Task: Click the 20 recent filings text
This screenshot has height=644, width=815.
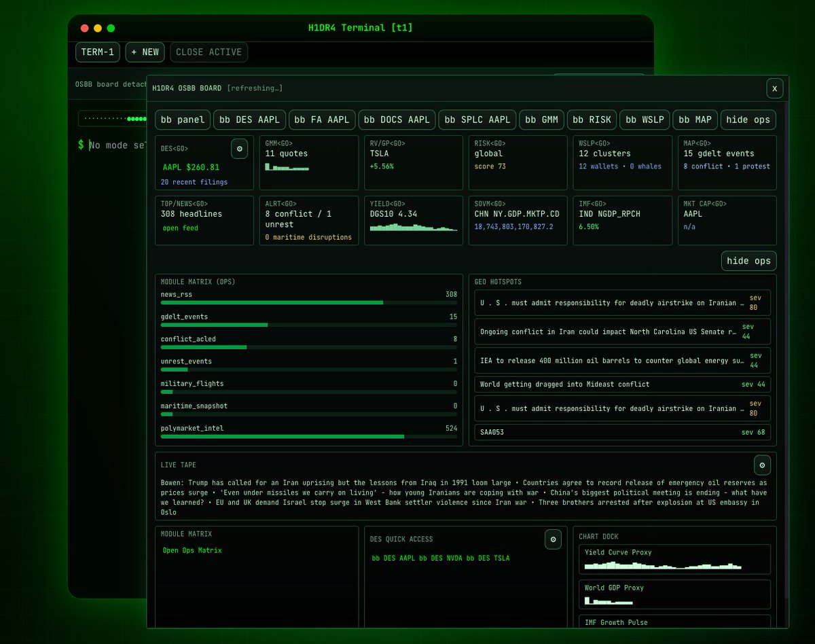Action: (194, 182)
